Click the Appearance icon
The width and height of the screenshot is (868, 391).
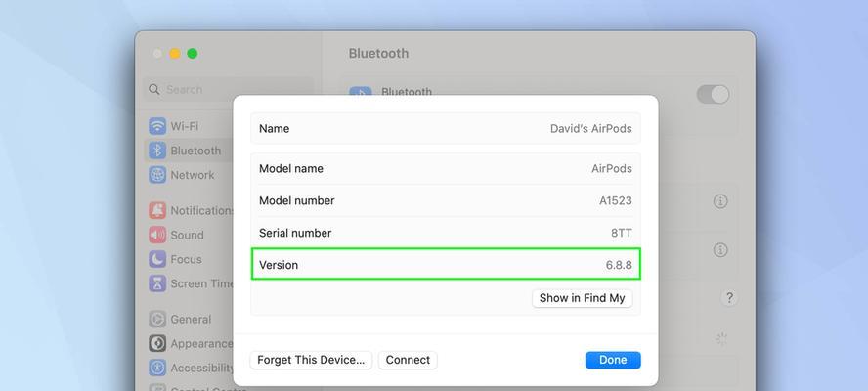(157, 343)
